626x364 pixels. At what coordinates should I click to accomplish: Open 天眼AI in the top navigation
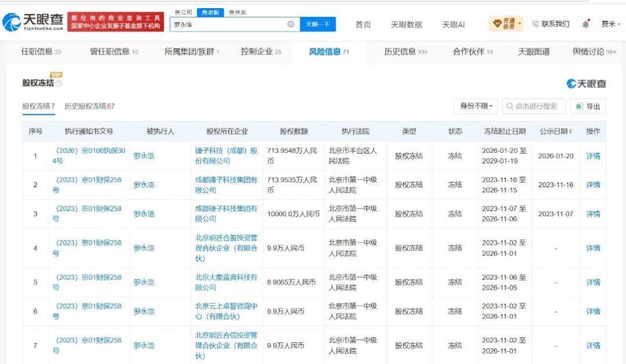click(x=453, y=25)
